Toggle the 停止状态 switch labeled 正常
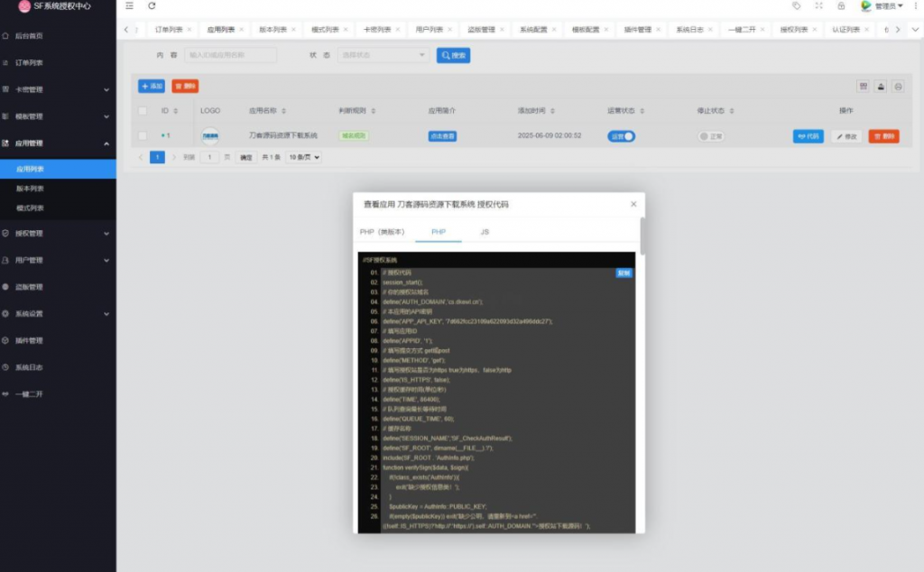924x572 pixels. pyautogui.click(x=711, y=137)
